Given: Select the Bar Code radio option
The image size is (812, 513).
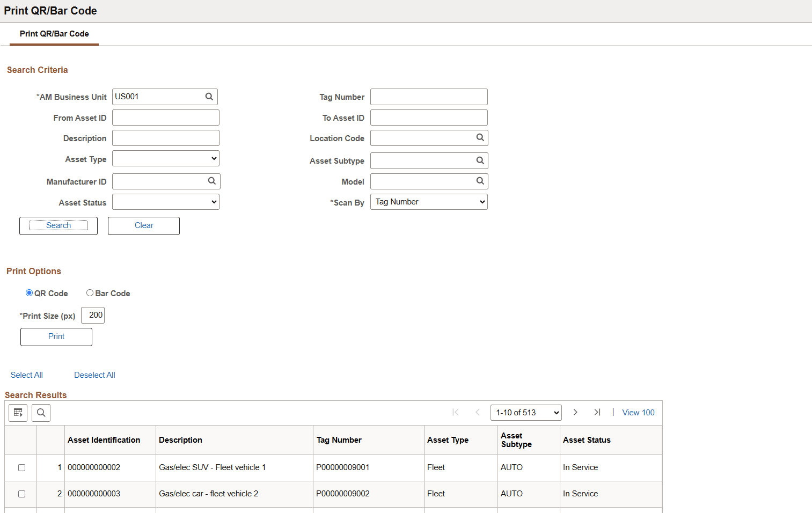Looking at the screenshot, I should [90, 293].
